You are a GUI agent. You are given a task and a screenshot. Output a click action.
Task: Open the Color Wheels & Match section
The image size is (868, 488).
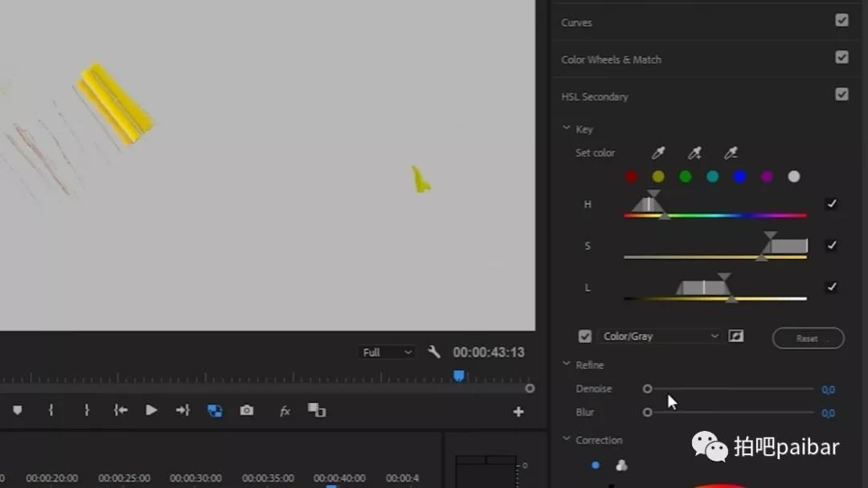(x=611, y=59)
